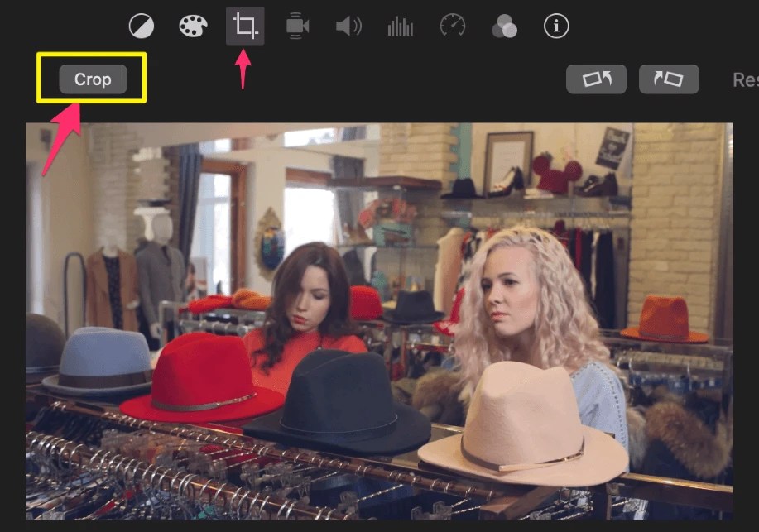Toggle the highlighted Crop mode on

93,79
